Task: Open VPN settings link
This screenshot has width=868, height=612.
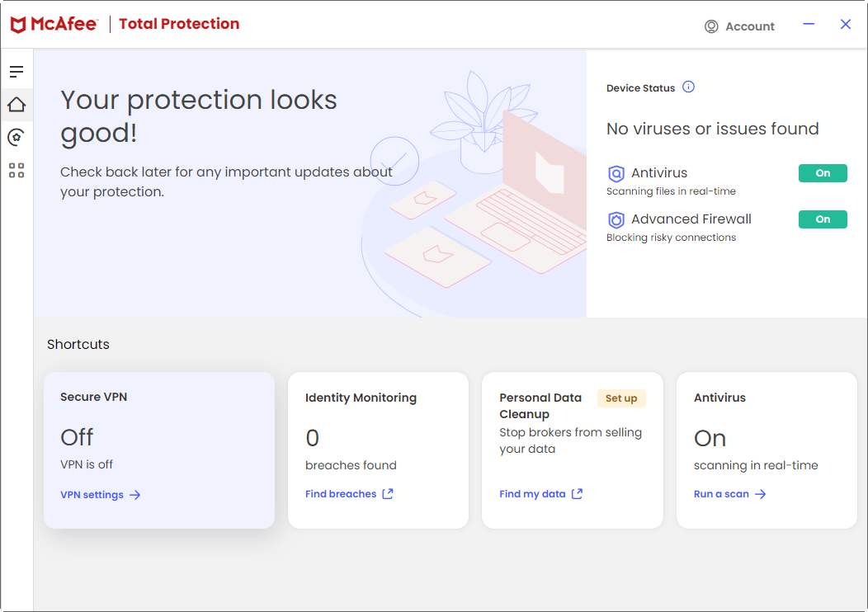Action: pos(100,495)
